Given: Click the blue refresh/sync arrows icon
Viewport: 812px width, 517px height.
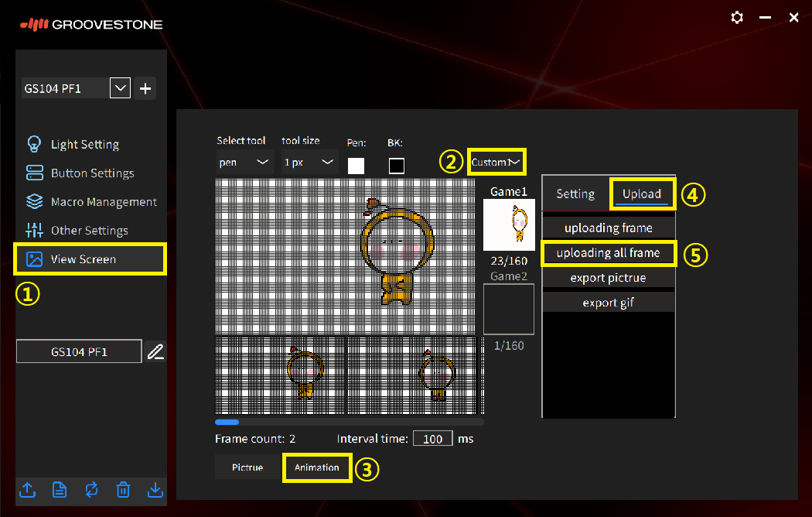Looking at the screenshot, I should pyautogui.click(x=91, y=489).
